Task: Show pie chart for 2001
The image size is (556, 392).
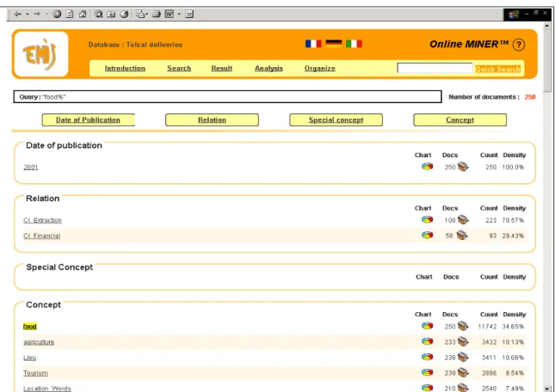Action: pos(427,167)
